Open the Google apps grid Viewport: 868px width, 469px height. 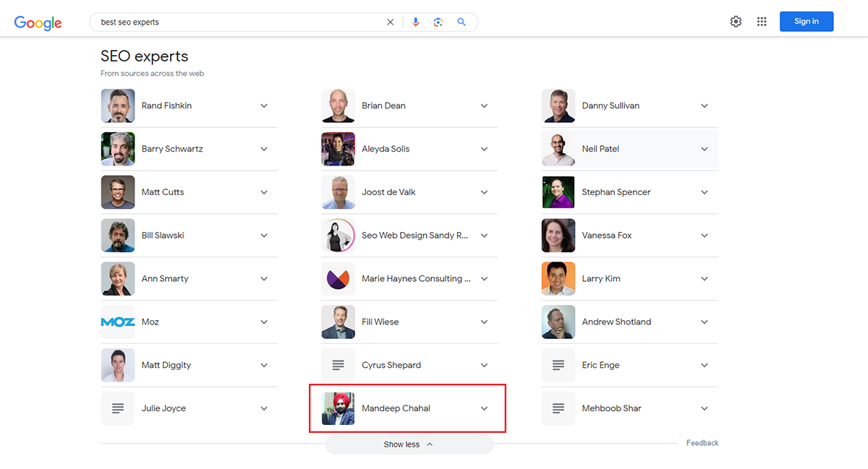click(x=762, y=22)
